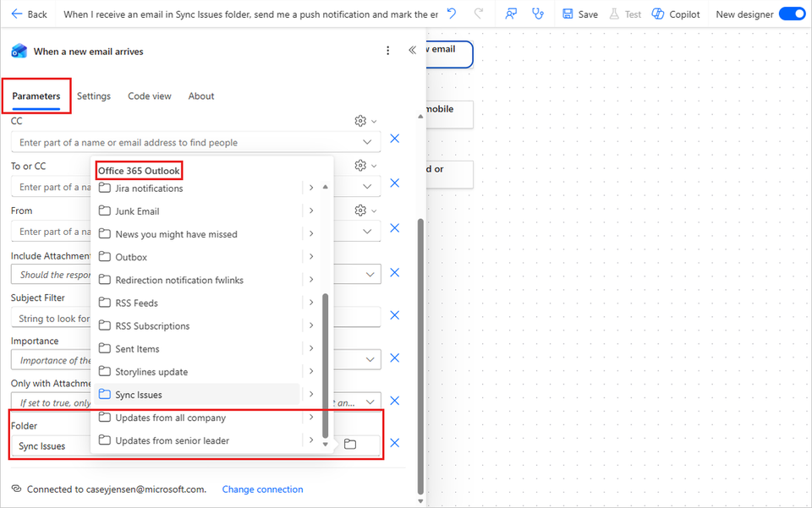Open the Flow checker stethoscope icon

538,14
